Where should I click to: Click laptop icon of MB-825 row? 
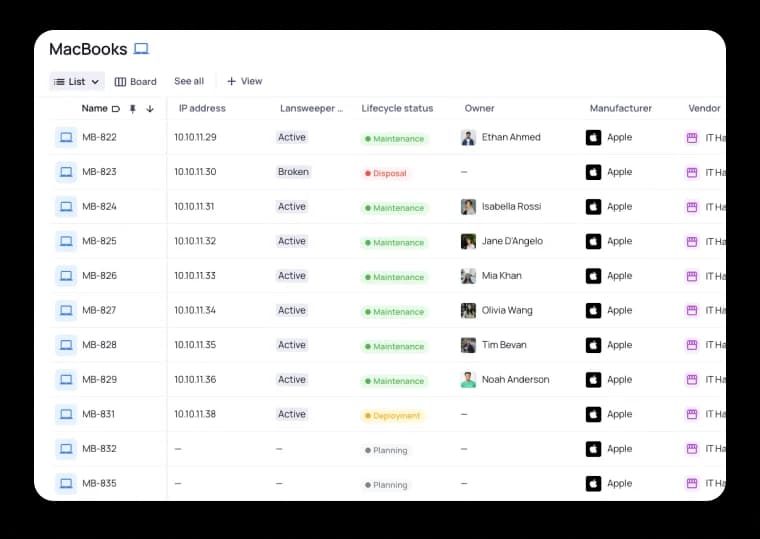66,241
